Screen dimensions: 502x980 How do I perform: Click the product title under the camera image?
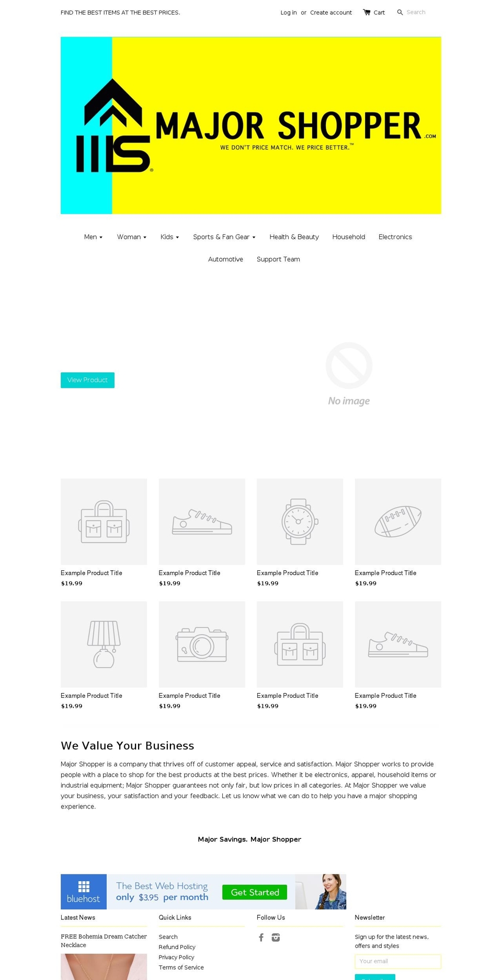point(189,696)
